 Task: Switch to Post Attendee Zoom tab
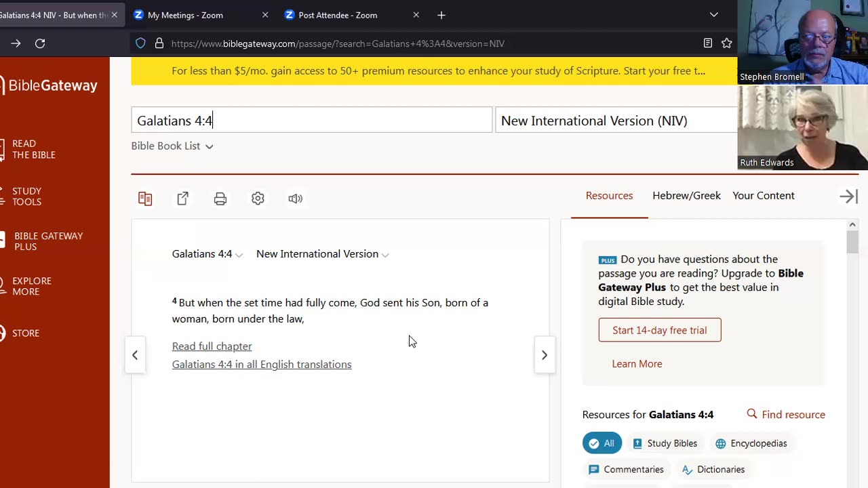click(x=345, y=15)
